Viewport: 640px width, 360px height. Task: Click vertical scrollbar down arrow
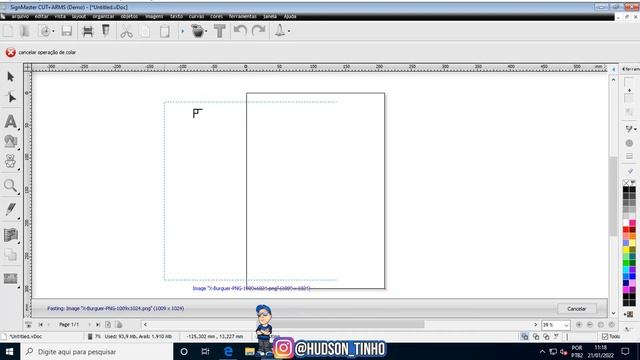613,313
